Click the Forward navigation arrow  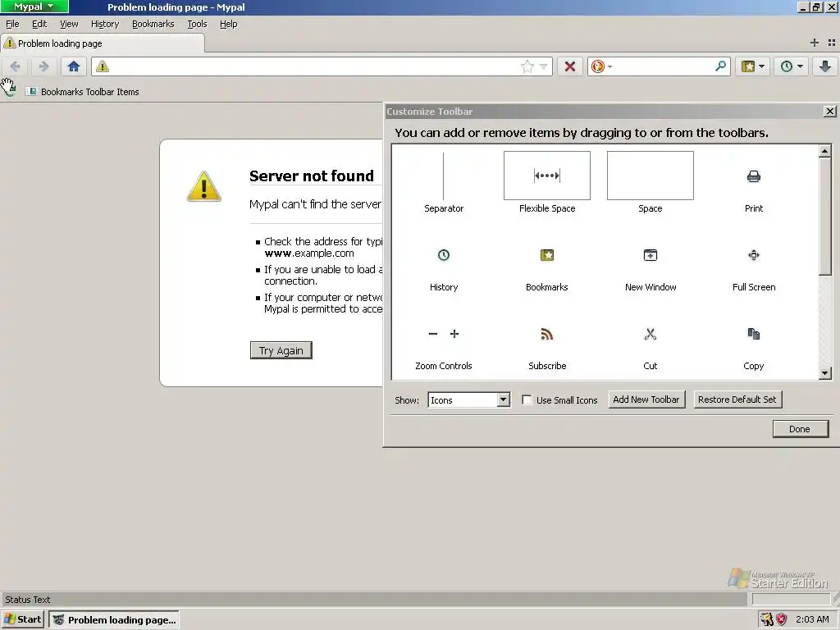pos(44,66)
